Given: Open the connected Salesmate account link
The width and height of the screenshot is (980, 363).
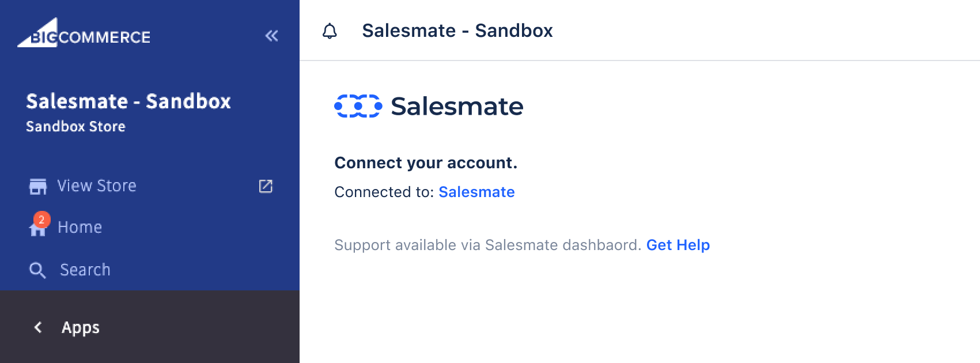Looking at the screenshot, I should pos(476,192).
